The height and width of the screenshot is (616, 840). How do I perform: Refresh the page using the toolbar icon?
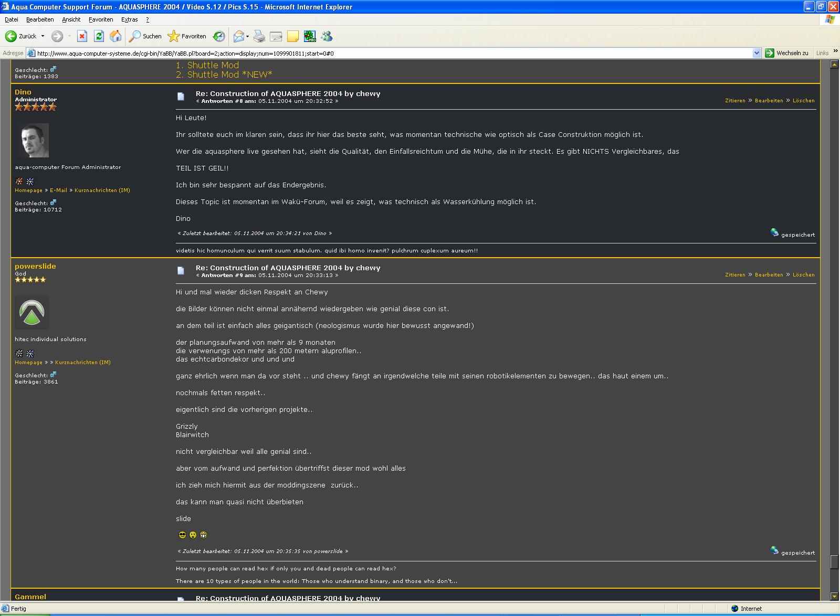pos(99,36)
